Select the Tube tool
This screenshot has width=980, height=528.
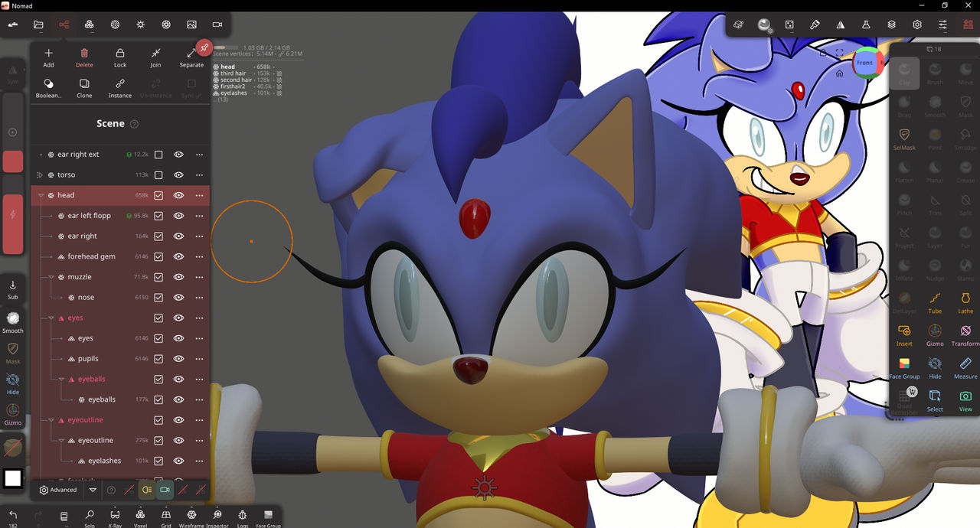(x=935, y=301)
